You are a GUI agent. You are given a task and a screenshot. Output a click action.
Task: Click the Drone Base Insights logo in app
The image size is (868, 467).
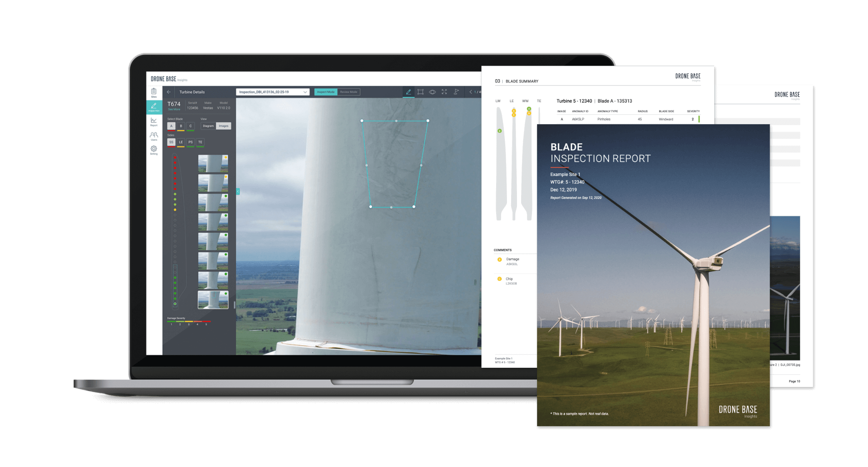click(169, 79)
